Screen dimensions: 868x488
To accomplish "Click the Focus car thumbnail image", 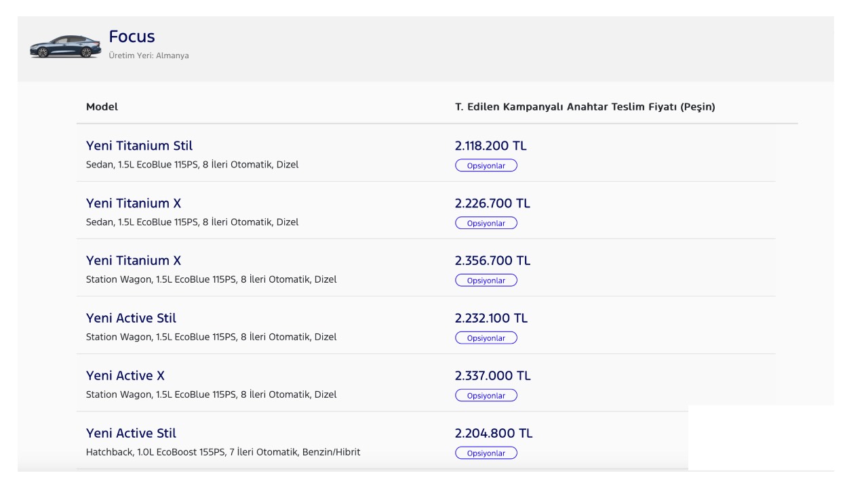I will point(65,47).
